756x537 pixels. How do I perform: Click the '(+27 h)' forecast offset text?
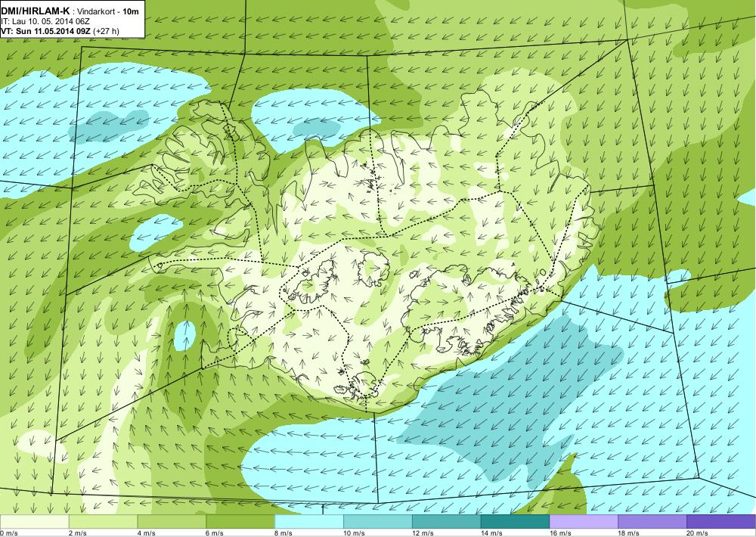[x=106, y=31]
